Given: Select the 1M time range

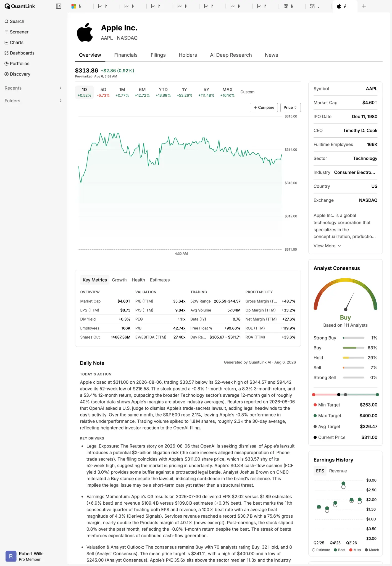Looking at the screenshot, I should point(122,92).
